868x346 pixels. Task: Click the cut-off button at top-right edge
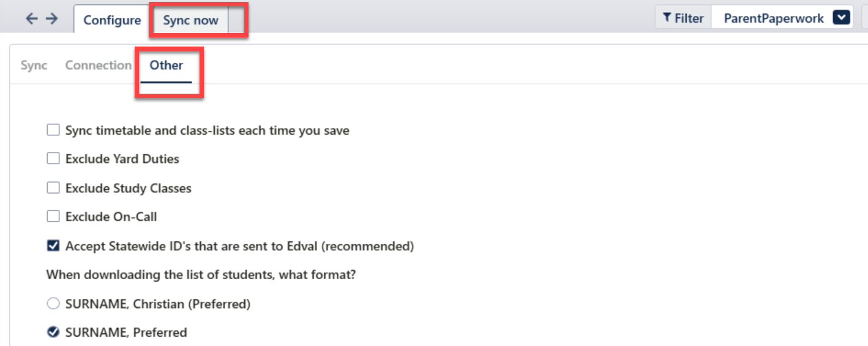point(864,18)
